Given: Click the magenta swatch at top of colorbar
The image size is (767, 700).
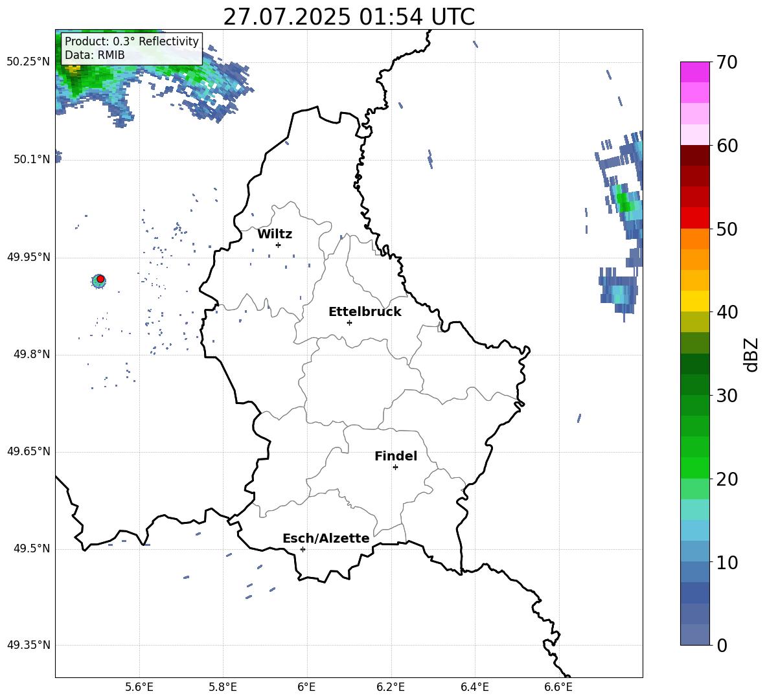Looking at the screenshot, I should (x=694, y=72).
